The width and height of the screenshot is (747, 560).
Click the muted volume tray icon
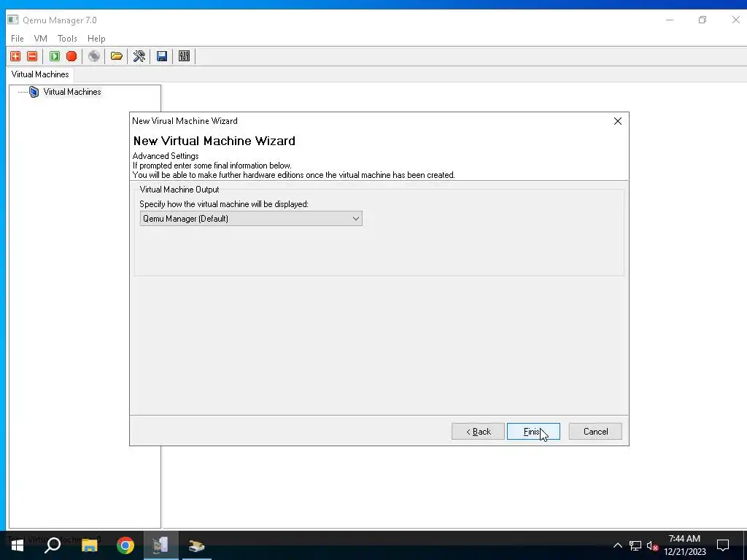(652, 545)
